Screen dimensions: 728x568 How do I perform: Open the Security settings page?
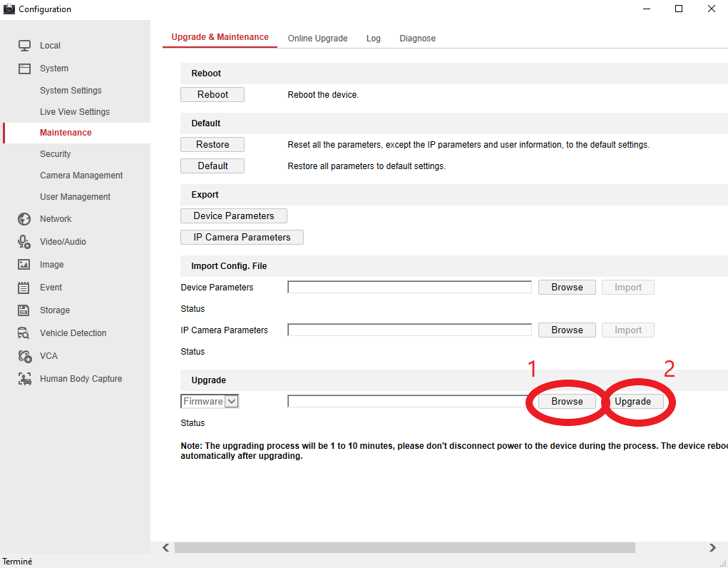(55, 154)
